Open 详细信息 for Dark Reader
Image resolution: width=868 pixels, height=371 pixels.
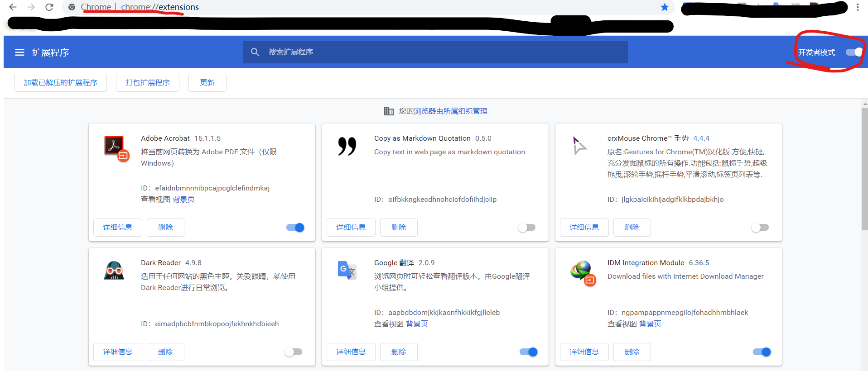118,352
